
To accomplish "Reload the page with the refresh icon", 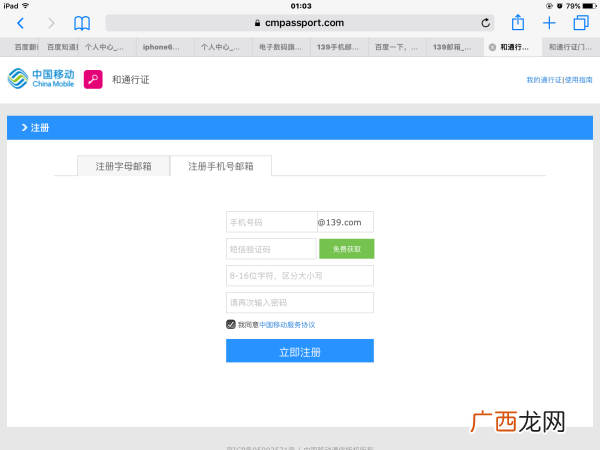I will [486, 23].
